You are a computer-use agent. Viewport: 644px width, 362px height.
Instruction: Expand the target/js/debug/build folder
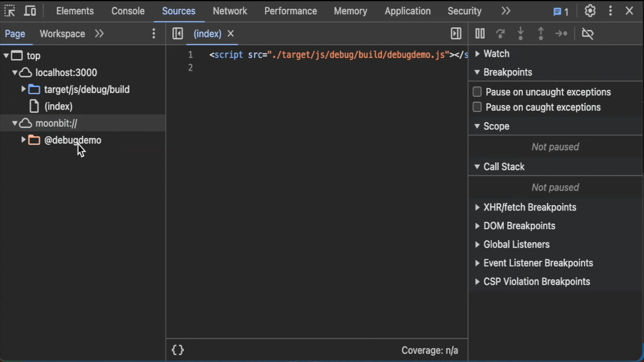pos(24,89)
